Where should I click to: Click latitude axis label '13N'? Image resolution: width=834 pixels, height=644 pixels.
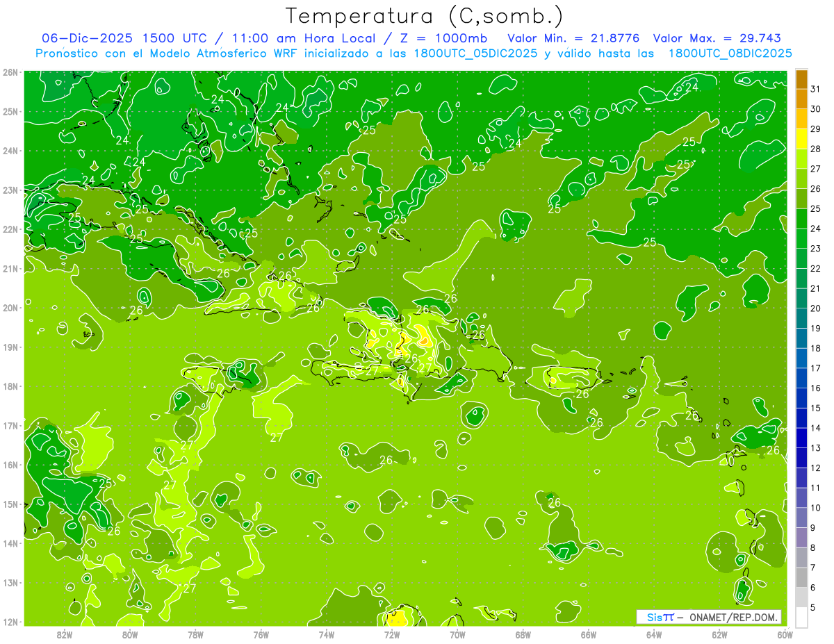10,583
